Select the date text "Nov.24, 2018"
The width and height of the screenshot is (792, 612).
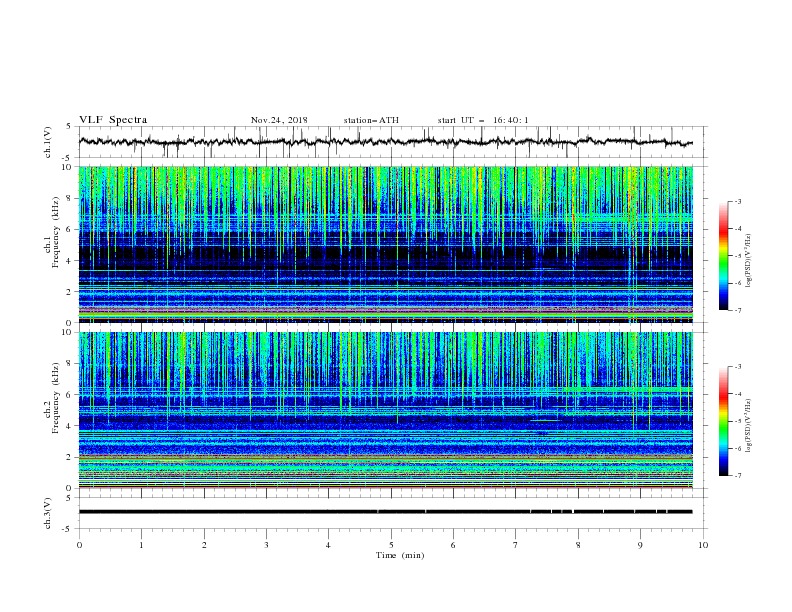click(x=279, y=120)
